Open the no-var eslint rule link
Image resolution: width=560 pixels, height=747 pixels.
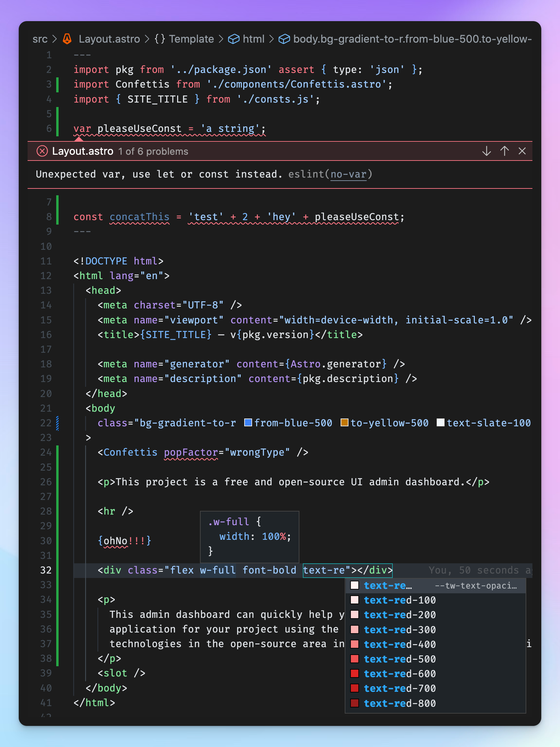[348, 174]
